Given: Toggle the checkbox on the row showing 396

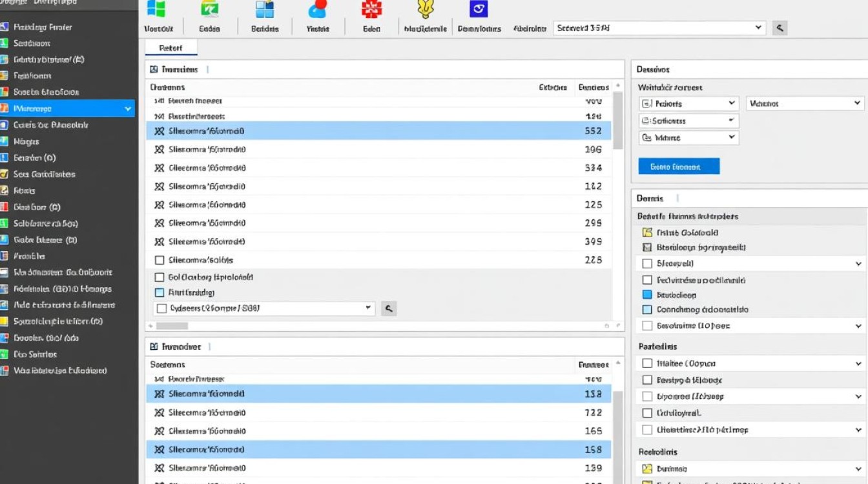Looking at the screenshot, I should pyautogui.click(x=160, y=150).
